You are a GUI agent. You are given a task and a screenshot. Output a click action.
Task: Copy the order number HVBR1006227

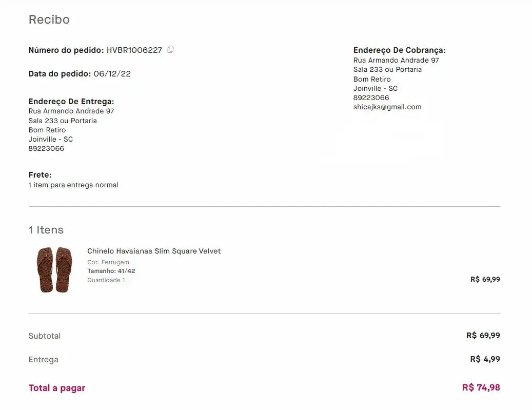point(170,50)
